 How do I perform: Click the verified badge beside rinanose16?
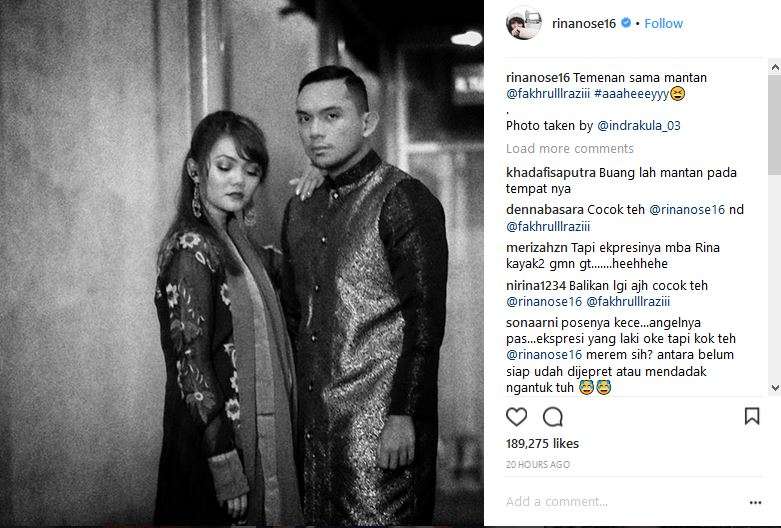pyautogui.click(x=626, y=23)
